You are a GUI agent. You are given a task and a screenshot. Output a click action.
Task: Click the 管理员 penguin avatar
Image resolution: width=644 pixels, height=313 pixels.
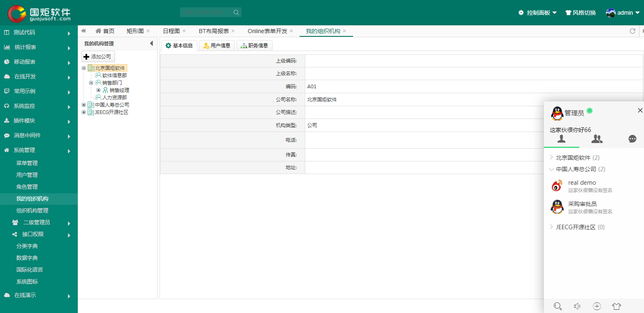tap(557, 113)
